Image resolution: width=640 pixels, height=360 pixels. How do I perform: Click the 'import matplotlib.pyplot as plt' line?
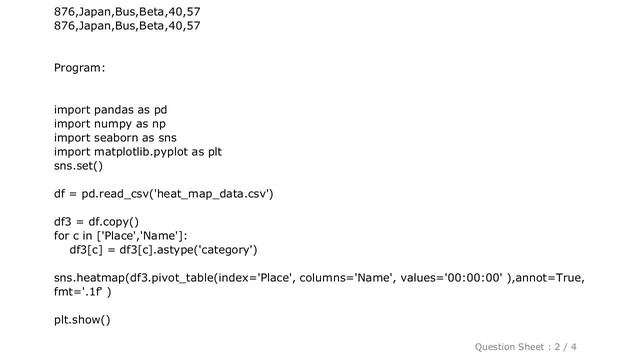(x=138, y=152)
